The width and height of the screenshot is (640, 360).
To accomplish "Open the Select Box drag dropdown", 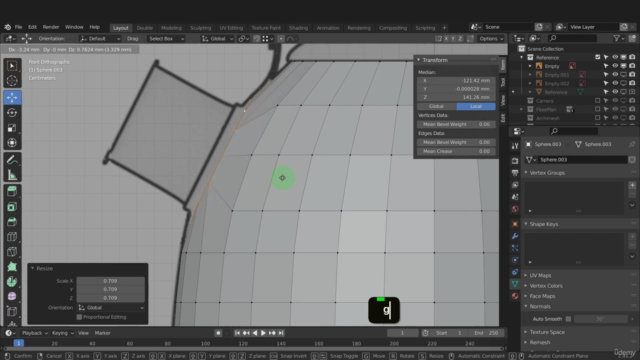I will coord(166,39).
